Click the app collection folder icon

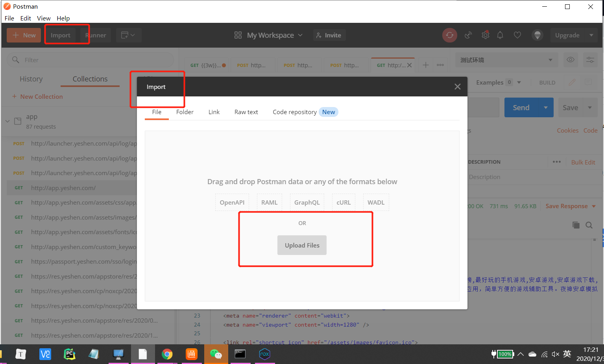[18, 121]
